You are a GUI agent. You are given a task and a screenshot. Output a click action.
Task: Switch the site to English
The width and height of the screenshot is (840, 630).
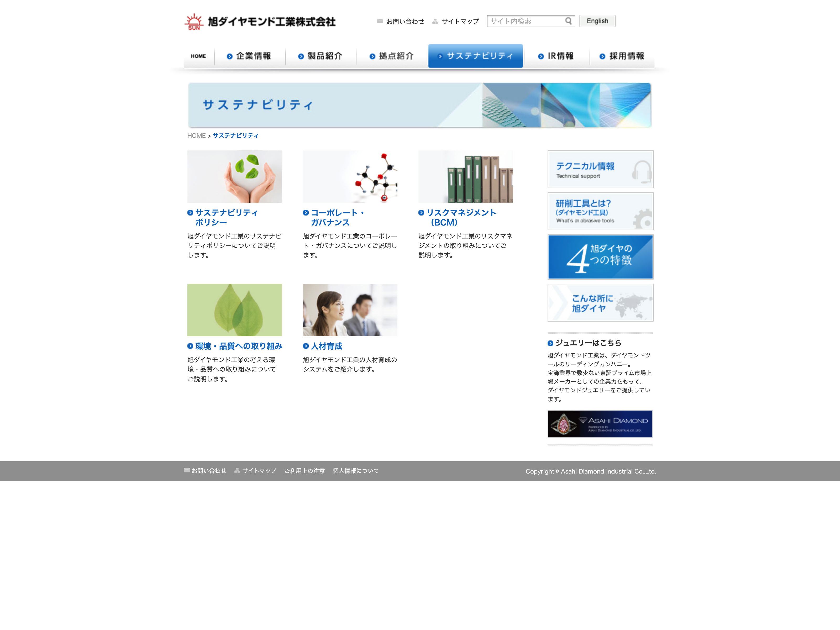click(x=597, y=21)
